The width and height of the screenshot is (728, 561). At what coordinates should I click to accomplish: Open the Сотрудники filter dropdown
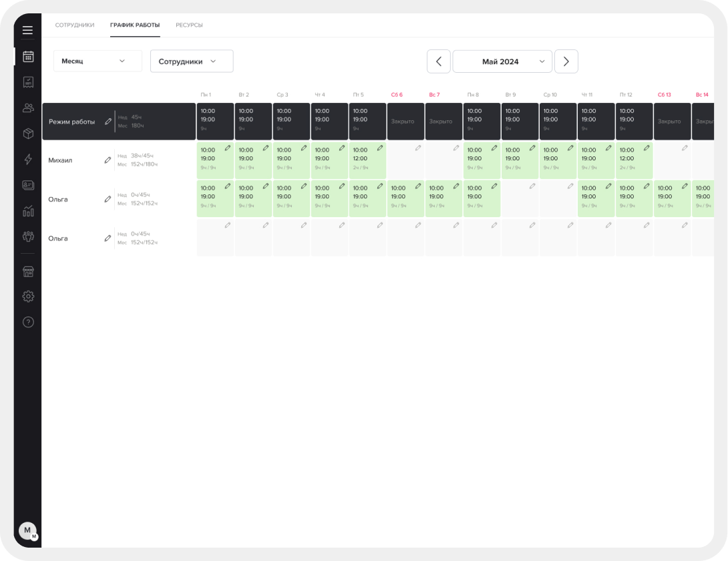point(191,61)
